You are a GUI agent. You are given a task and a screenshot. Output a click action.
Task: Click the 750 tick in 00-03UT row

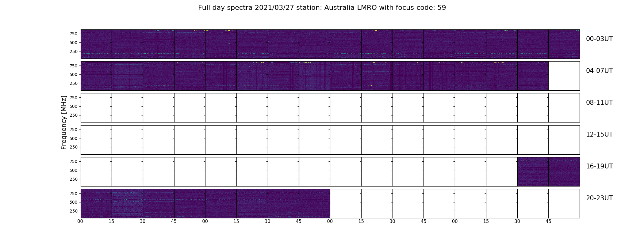(x=73, y=34)
